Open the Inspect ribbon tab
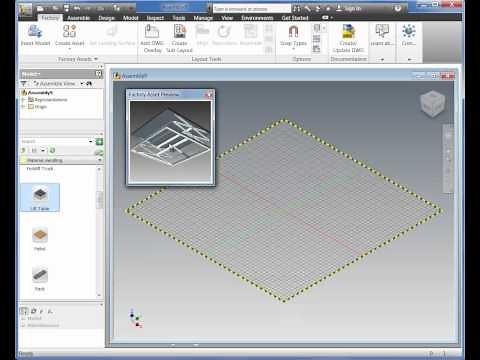Image resolution: width=480 pixels, height=360 pixels. point(155,18)
